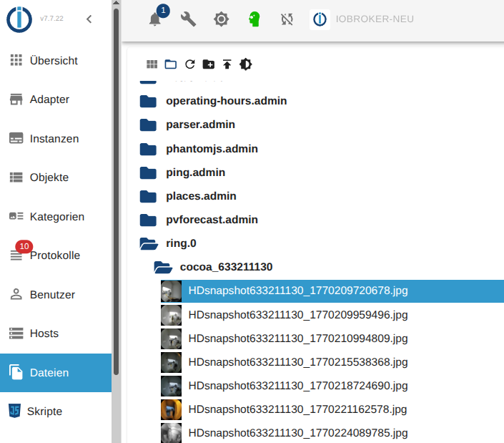Open the Hosts page
This screenshot has height=443, width=504.
click(56, 334)
